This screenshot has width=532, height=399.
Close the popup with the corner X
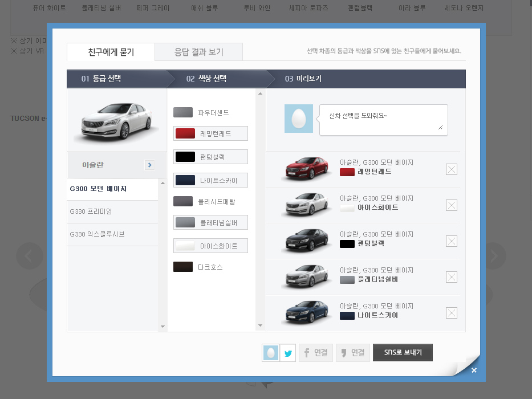[x=474, y=370]
